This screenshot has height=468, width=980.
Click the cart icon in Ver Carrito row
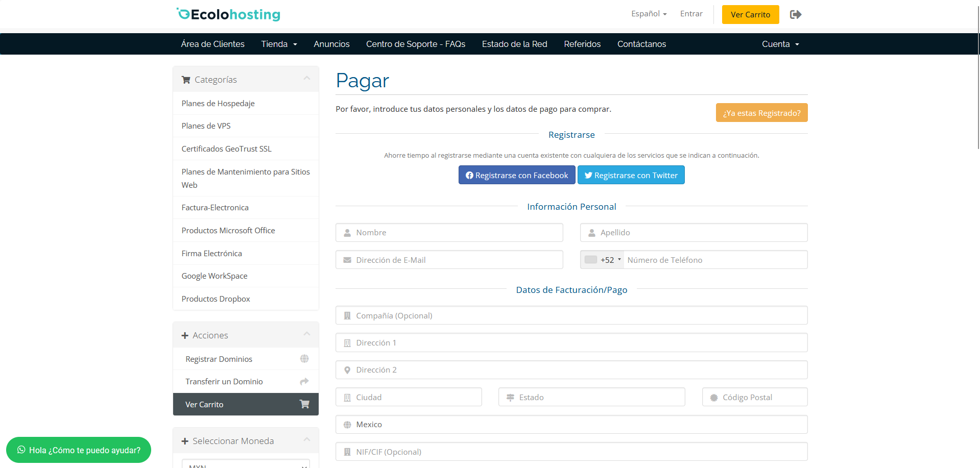click(x=304, y=404)
